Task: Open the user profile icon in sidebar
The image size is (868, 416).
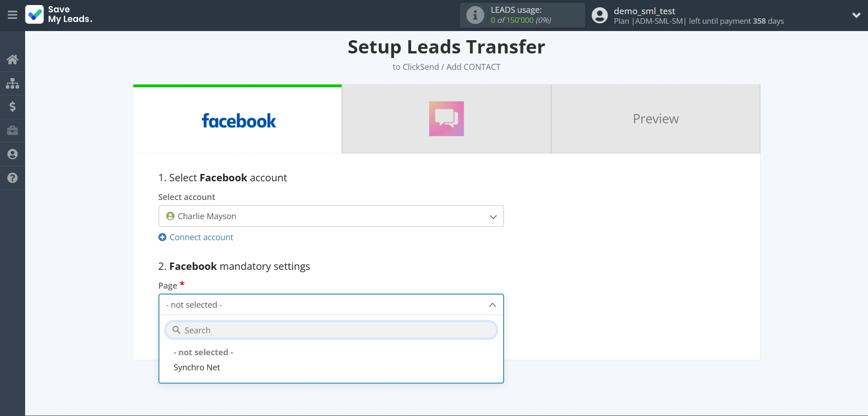Action: [x=12, y=154]
